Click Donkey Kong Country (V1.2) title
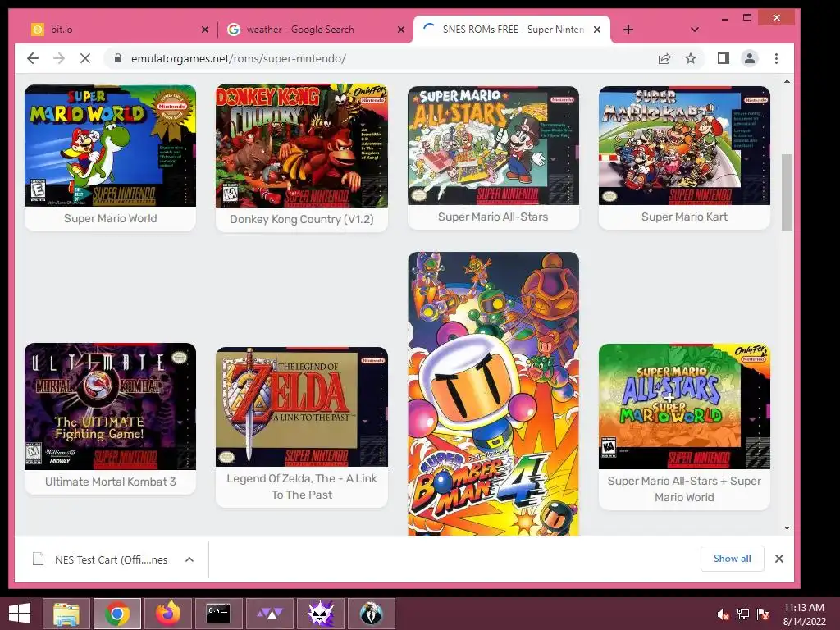This screenshot has width=840, height=630. point(302,219)
